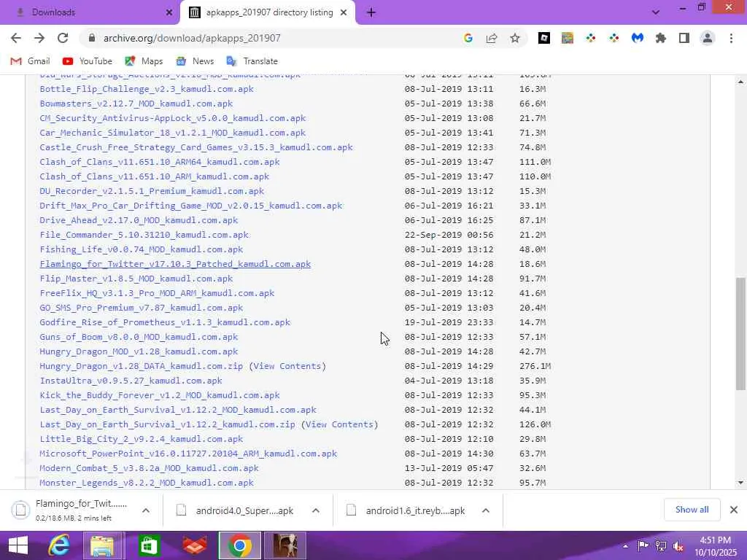Open a new browser tab
The width and height of the screenshot is (747, 560).
click(371, 13)
